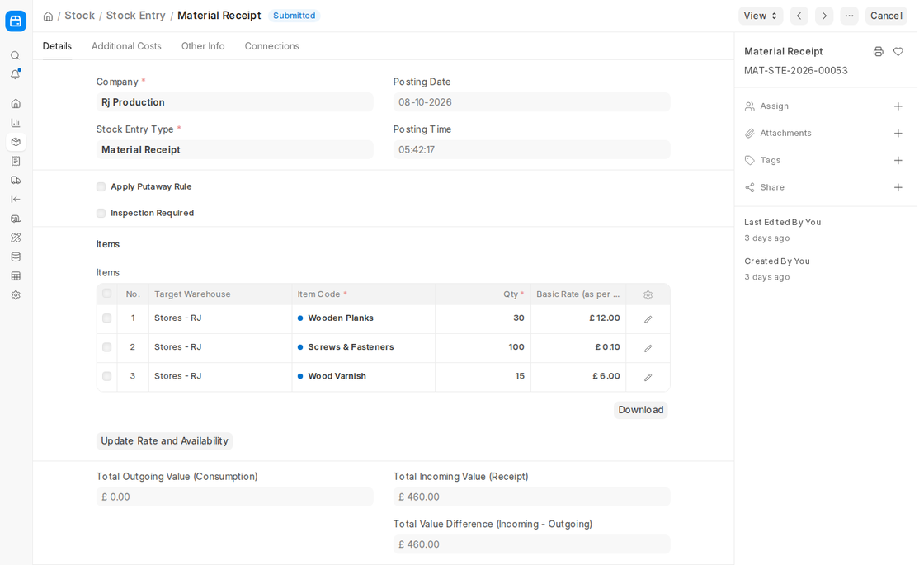Go to Home in the sidebar
This screenshot has width=924, height=565.
(x=16, y=104)
